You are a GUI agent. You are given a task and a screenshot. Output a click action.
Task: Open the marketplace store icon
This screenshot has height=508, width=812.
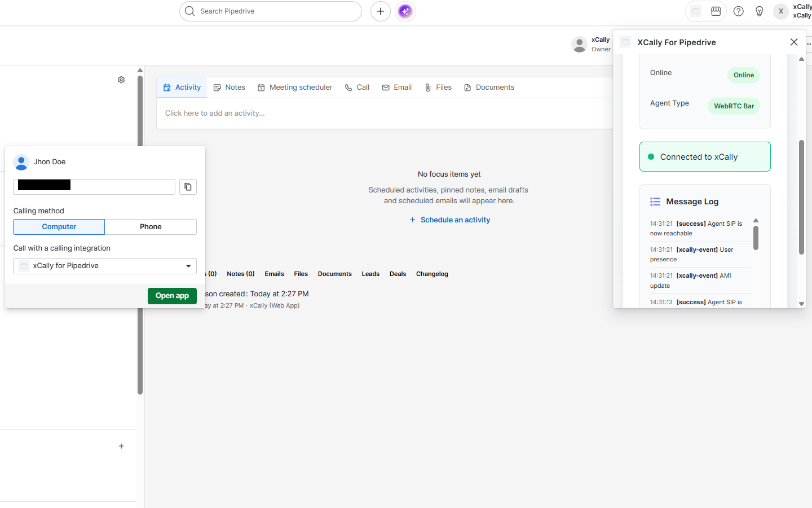716,11
